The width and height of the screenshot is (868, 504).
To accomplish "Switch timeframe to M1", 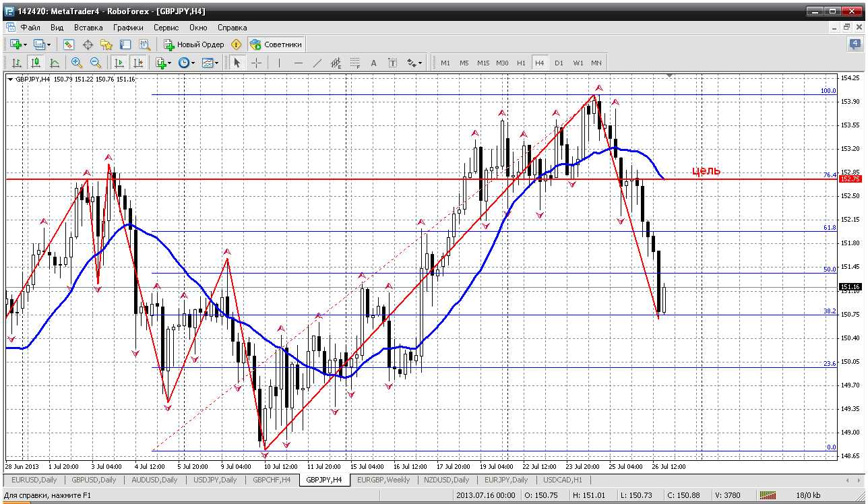I will [445, 63].
